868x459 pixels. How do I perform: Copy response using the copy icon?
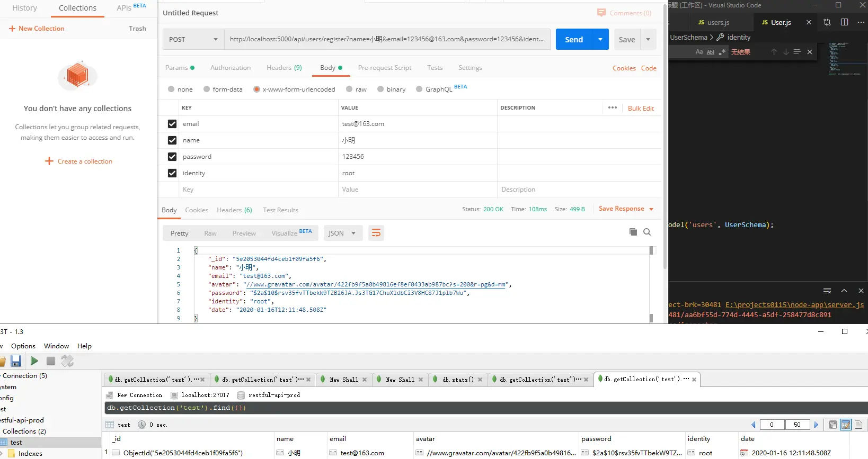click(633, 232)
